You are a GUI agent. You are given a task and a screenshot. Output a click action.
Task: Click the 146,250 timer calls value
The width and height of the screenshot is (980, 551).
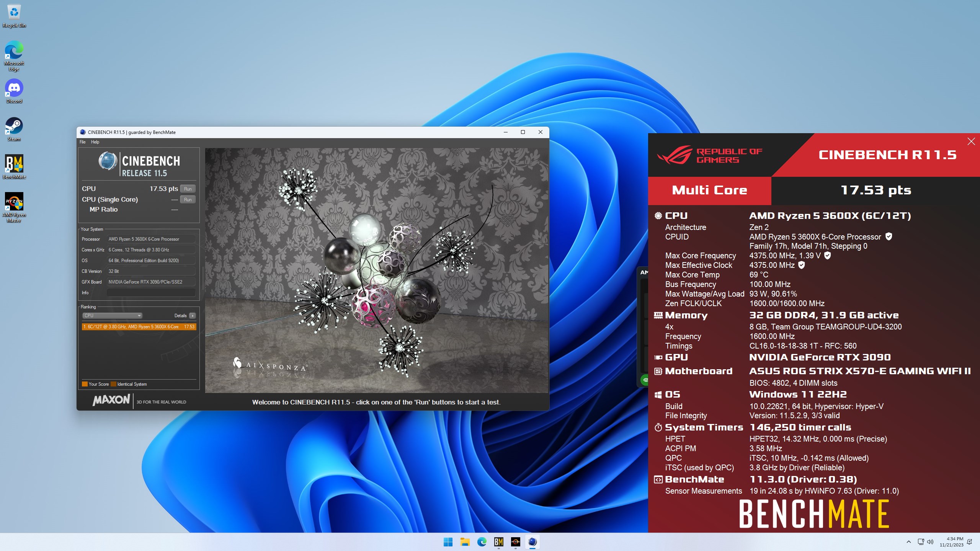pos(800,427)
